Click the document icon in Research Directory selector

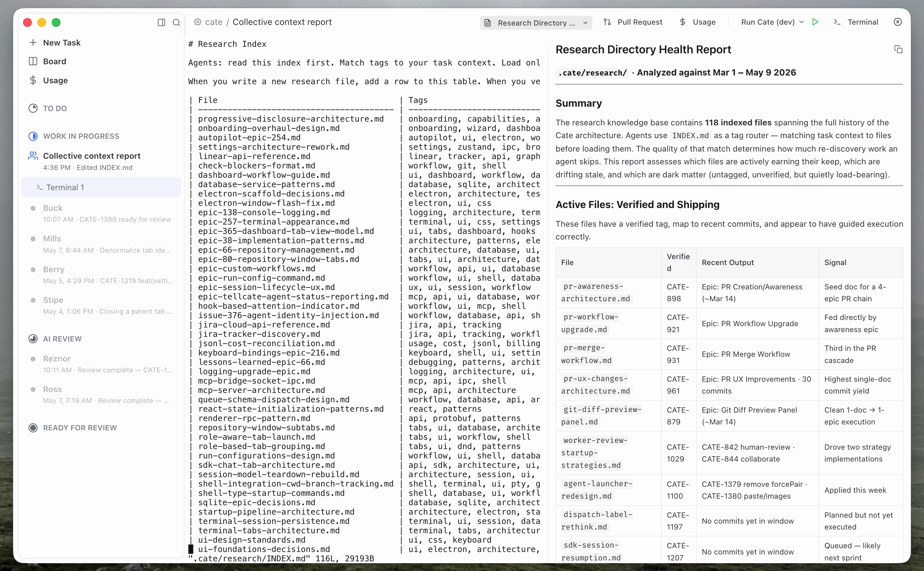[488, 23]
